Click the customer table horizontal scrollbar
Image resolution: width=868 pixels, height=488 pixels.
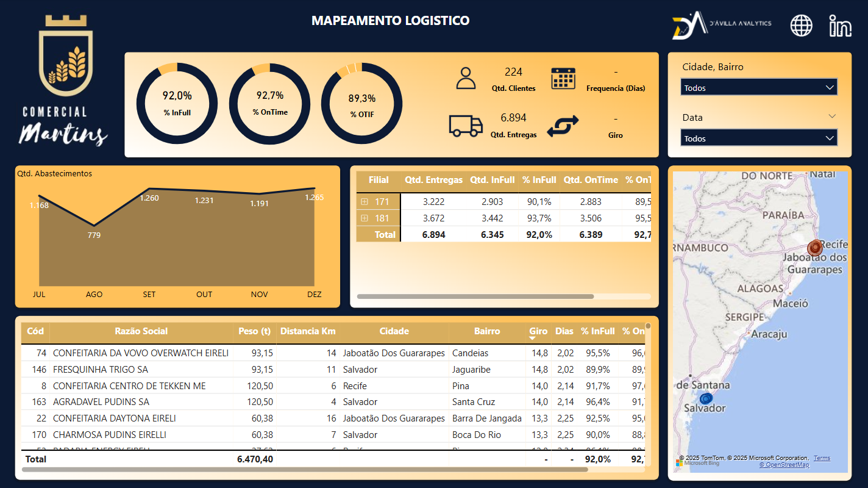305,469
